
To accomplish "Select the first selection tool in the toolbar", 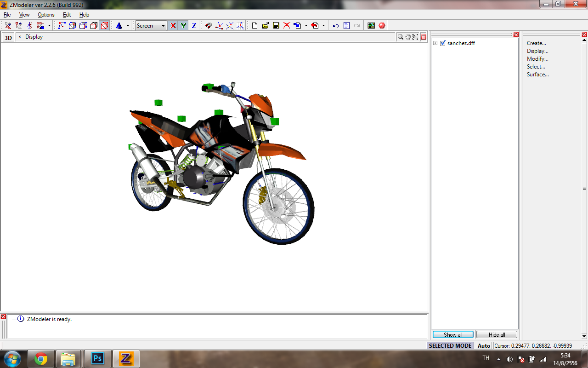I will click(x=8, y=26).
